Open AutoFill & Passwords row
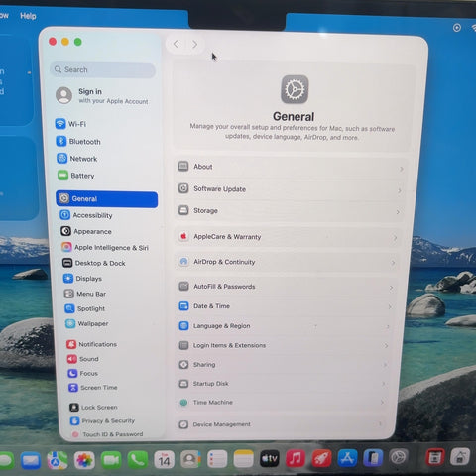476x476 pixels. (x=286, y=287)
